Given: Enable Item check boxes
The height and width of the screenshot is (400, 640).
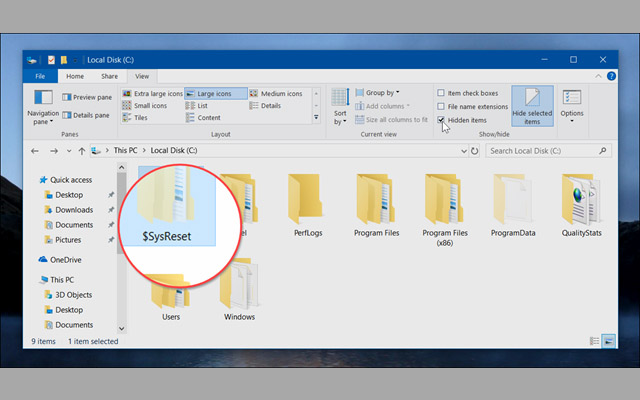Looking at the screenshot, I should click(x=442, y=93).
